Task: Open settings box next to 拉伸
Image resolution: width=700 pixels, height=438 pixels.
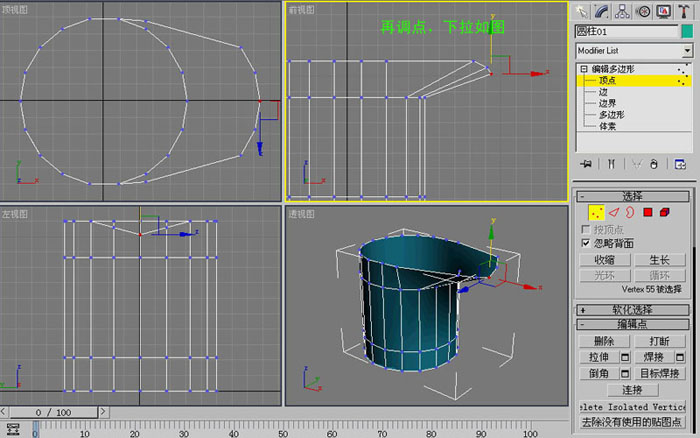Action: [625, 357]
